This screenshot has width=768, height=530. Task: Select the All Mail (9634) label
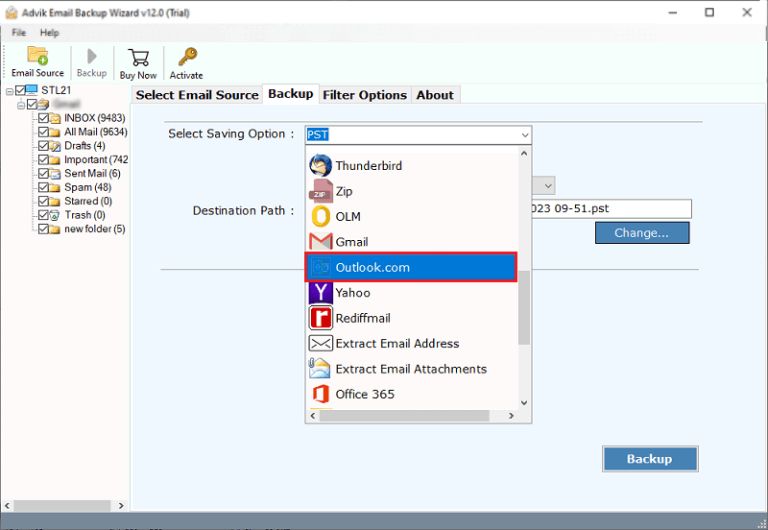96,132
